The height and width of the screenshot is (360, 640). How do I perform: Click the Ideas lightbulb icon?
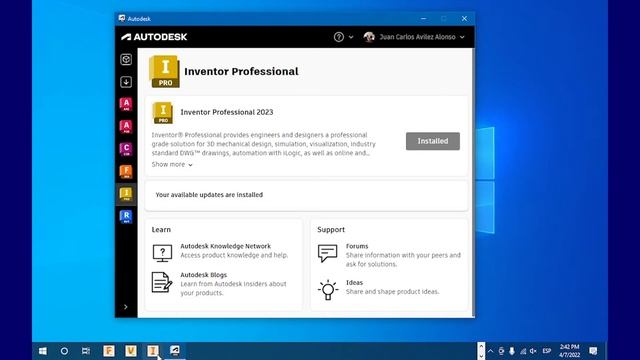pyautogui.click(x=328, y=290)
